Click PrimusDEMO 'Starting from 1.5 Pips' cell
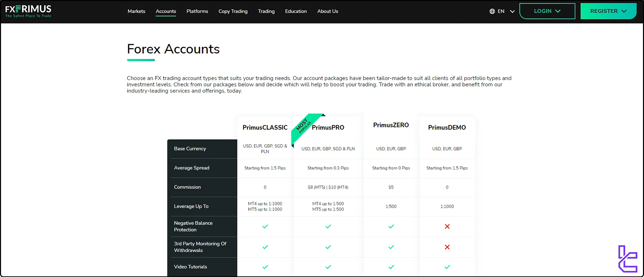The width and height of the screenshot is (644, 277). coord(447,168)
